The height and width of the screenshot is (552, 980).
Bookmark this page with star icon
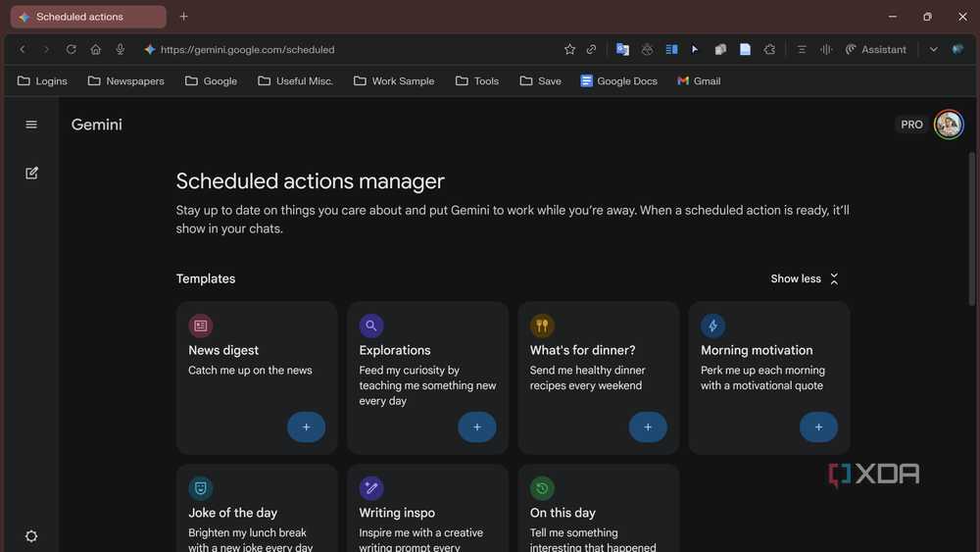click(569, 49)
